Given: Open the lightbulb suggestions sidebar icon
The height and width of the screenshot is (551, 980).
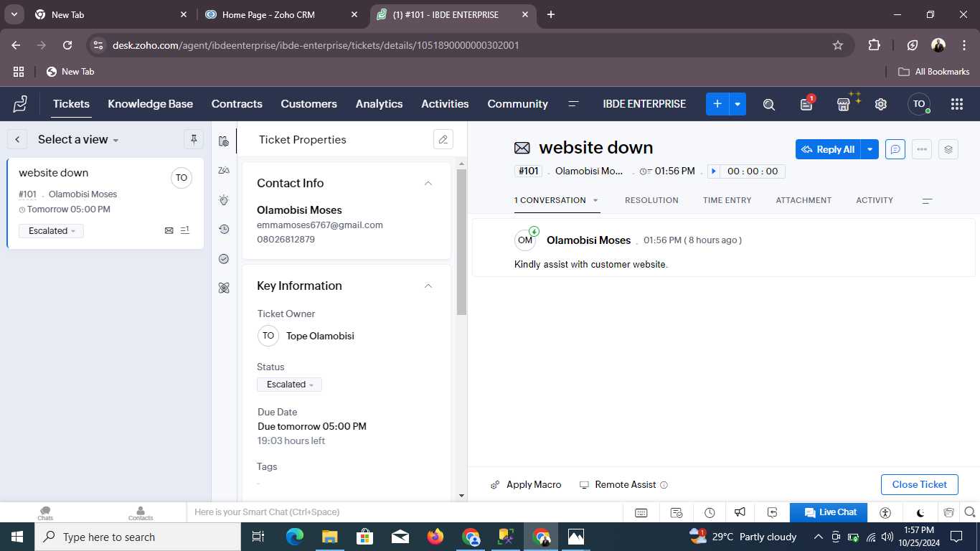Looking at the screenshot, I should click(x=224, y=200).
